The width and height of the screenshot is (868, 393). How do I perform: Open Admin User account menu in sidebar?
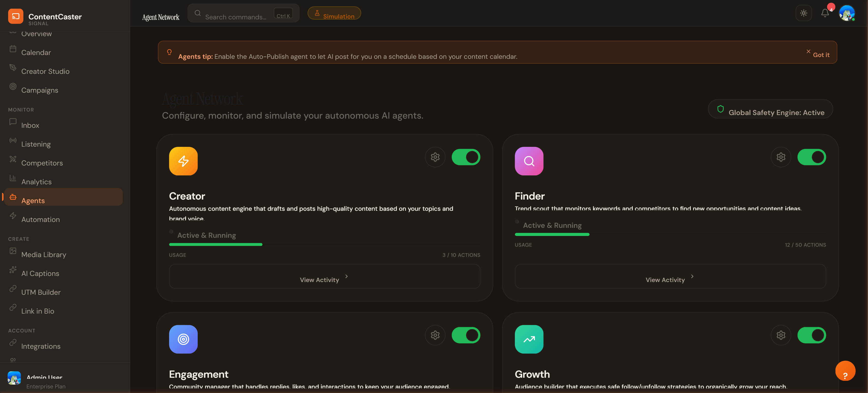[65, 378]
